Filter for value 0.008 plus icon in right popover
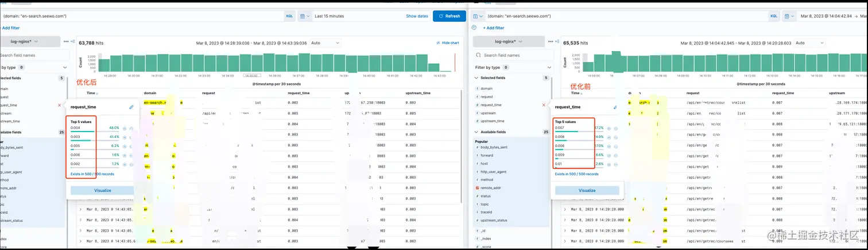Image resolution: width=868 pixels, height=250 pixels. pyautogui.click(x=609, y=137)
